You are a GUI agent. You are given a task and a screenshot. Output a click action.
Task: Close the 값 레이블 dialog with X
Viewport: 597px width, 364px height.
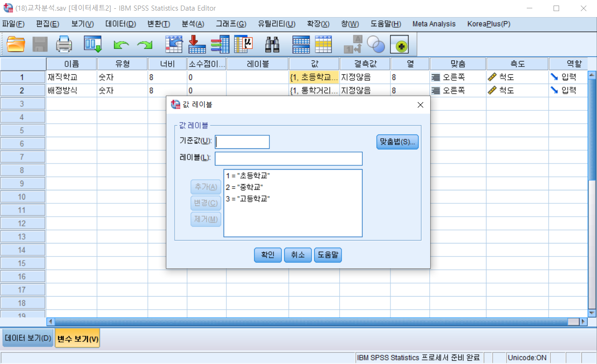click(x=420, y=105)
